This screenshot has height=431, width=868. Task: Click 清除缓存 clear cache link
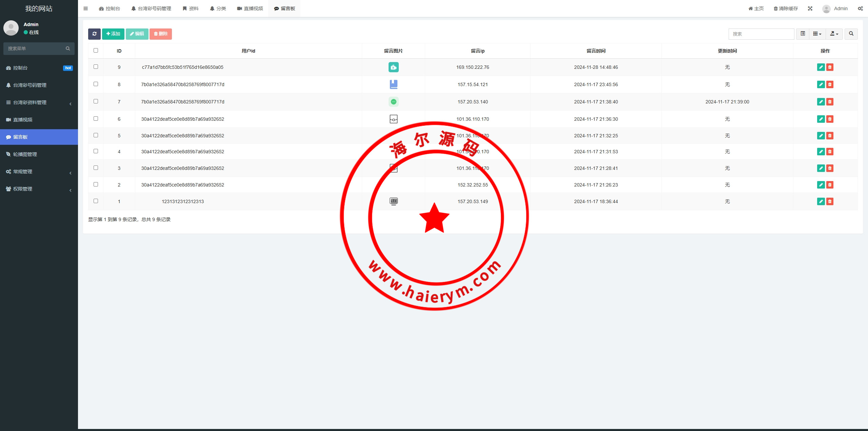[x=786, y=8]
